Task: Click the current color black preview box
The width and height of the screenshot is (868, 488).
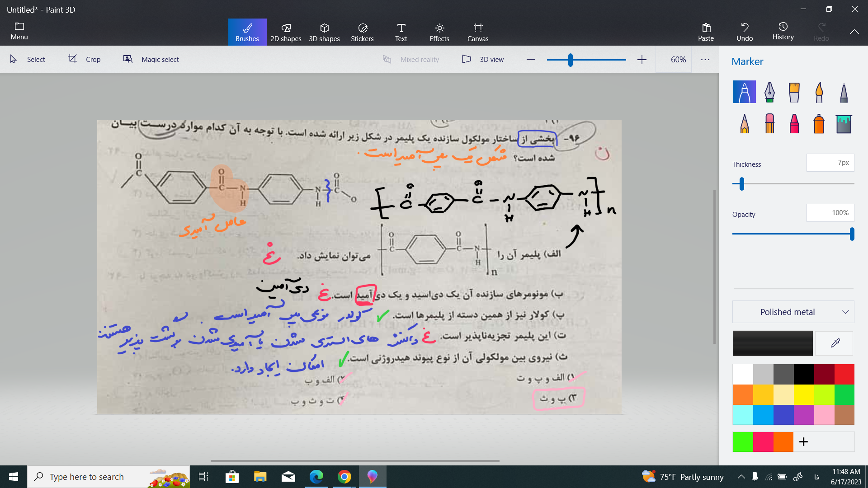Action: click(x=773, y=343)
